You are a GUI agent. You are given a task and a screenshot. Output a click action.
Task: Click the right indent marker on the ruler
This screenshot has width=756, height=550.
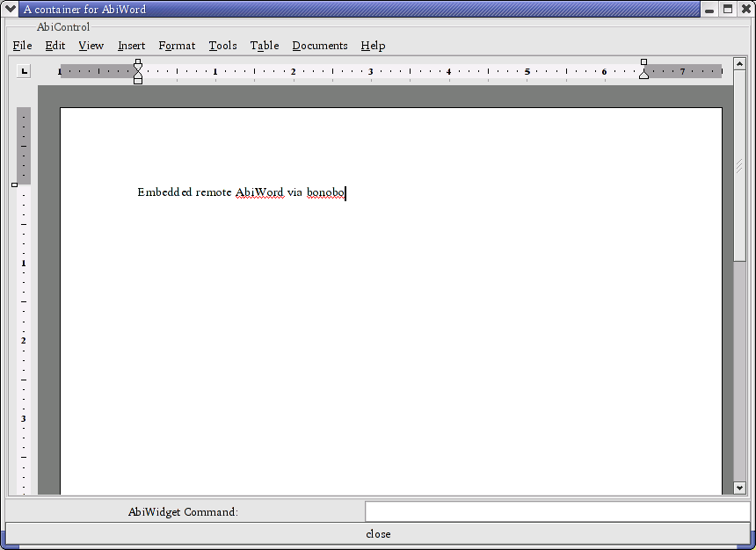pos(643,74)
